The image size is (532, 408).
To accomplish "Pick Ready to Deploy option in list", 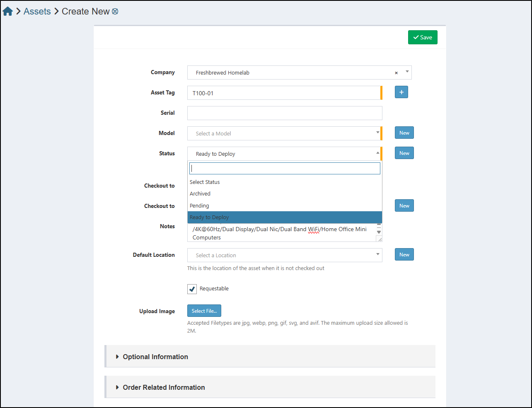I will click(x=209, y=217).
